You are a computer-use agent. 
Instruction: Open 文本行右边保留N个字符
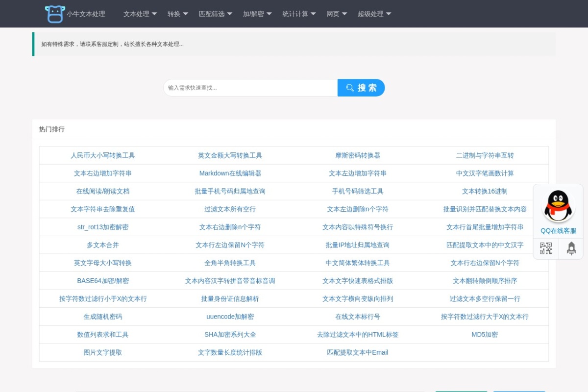pyautogui.click(x=485, y=263)
